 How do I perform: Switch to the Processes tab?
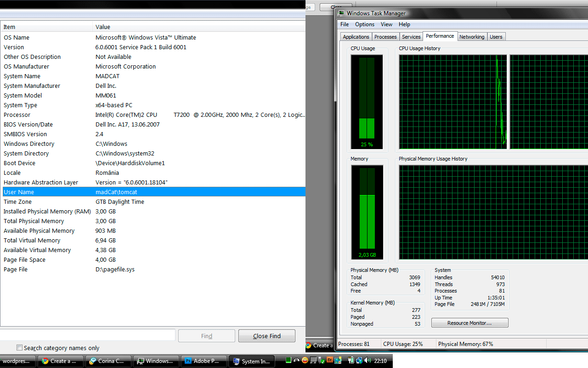385,37
